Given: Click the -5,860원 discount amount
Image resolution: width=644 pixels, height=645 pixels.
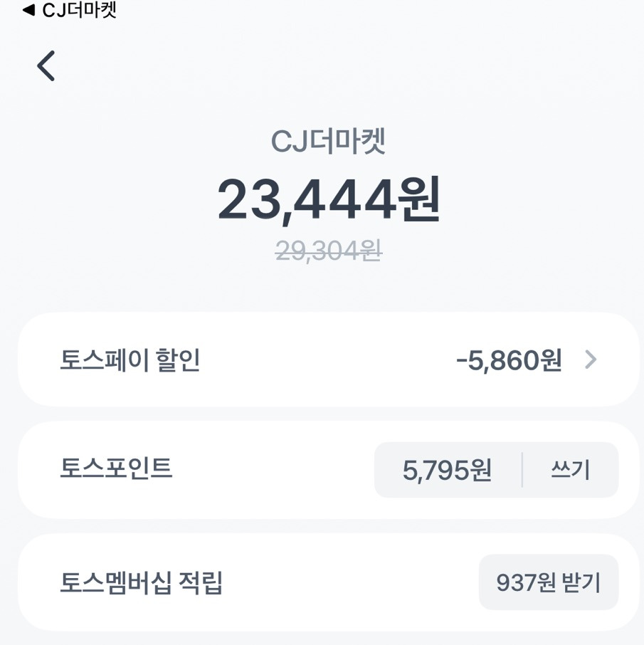Looking at the screenshot, I should 508,361.
